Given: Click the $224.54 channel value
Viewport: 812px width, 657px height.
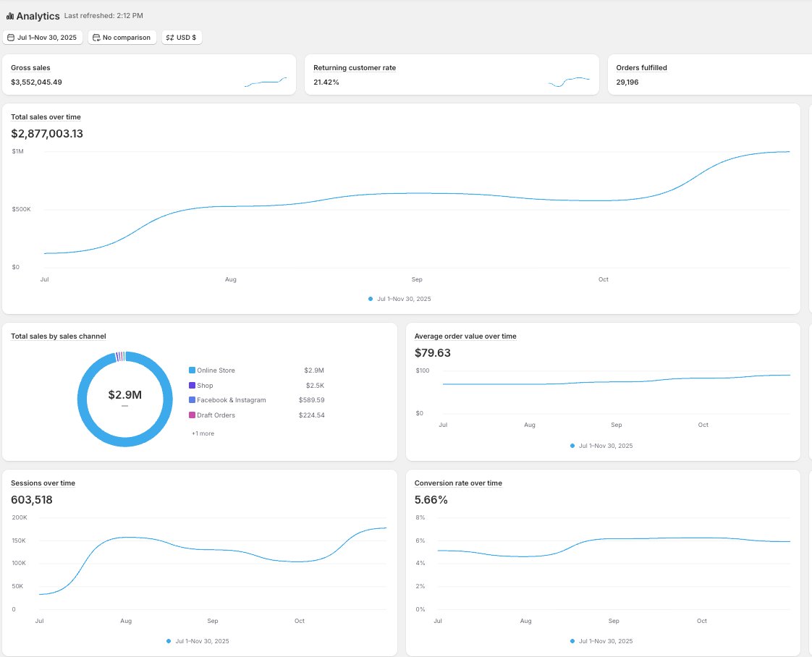Looking at the screenshot, I should pyautogui.click(x=312, y=415).
